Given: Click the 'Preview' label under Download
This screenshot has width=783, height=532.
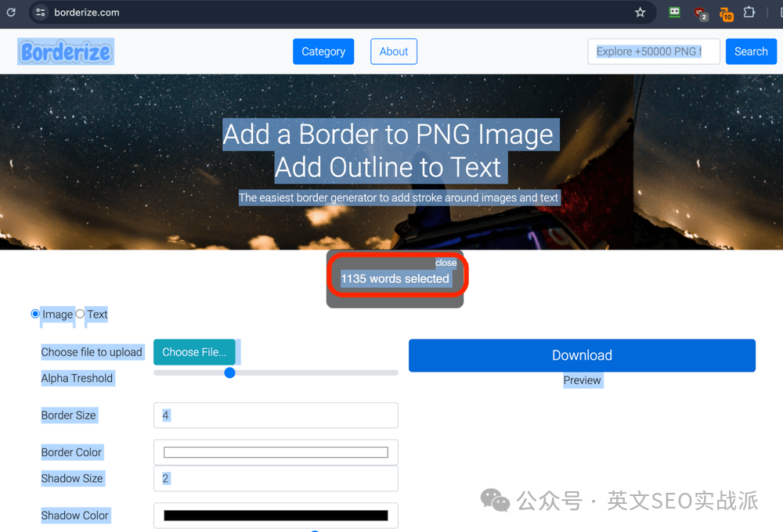Looking at the screenshot, I should [583, 380].
